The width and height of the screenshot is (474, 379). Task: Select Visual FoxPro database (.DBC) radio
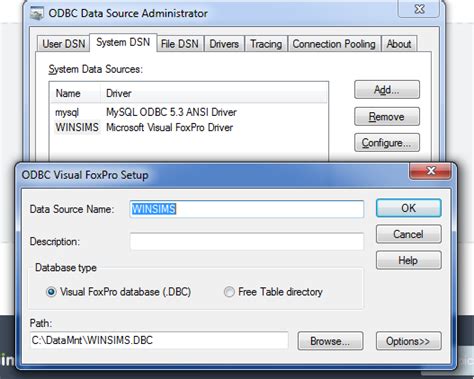point(119,292)
